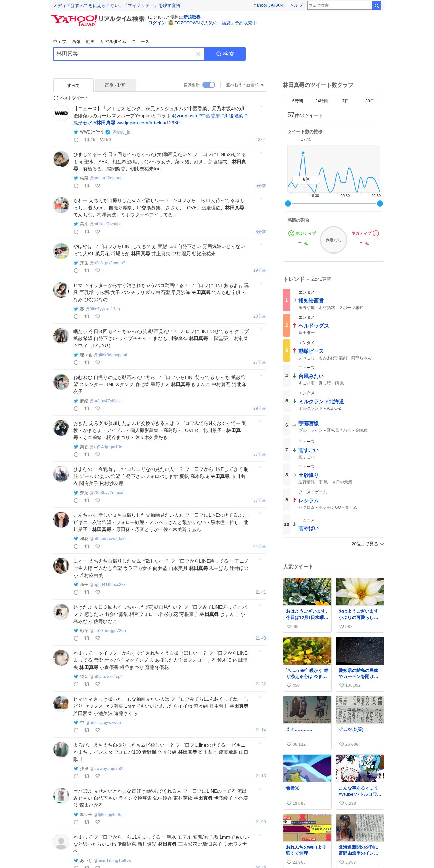The image size is (434, 868).
Task: Open the @wwd_jp account link
Action: point(121,132)
